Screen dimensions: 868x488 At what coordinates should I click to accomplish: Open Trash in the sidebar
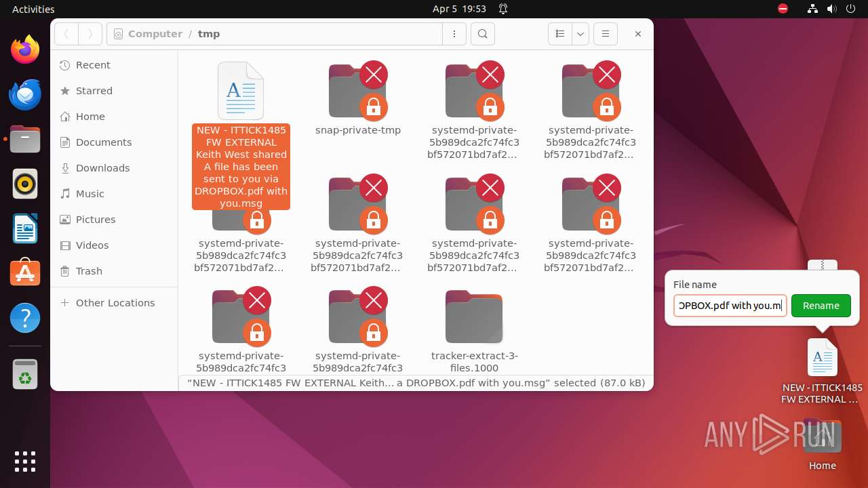pos(114,271)
